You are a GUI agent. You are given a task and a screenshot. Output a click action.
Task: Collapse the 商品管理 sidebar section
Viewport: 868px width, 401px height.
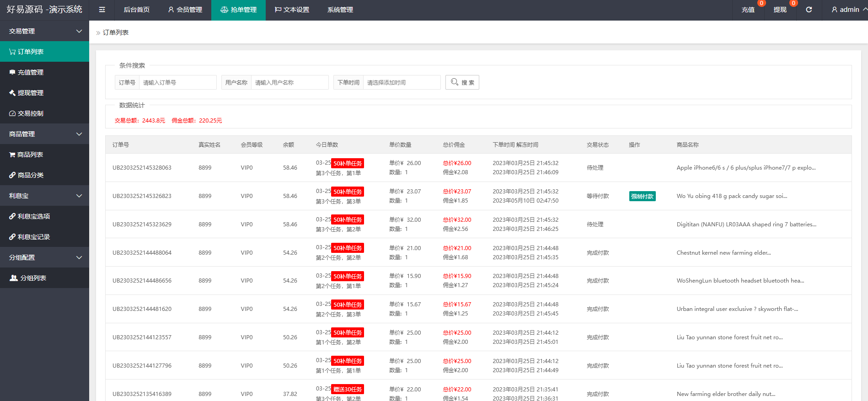pyautogui.click(x=79, y=134)
